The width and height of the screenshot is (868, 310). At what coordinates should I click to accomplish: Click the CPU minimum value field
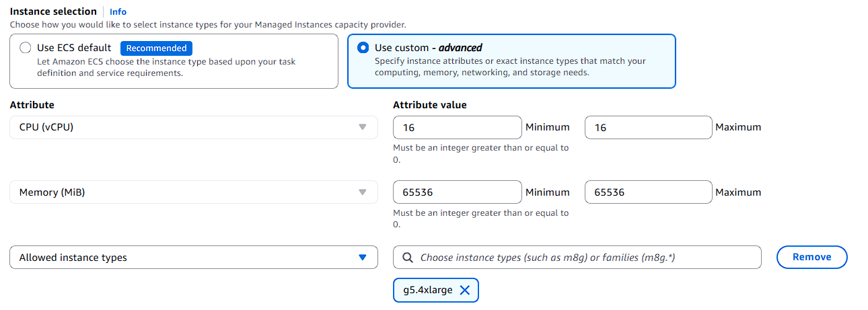click(457, 127)
